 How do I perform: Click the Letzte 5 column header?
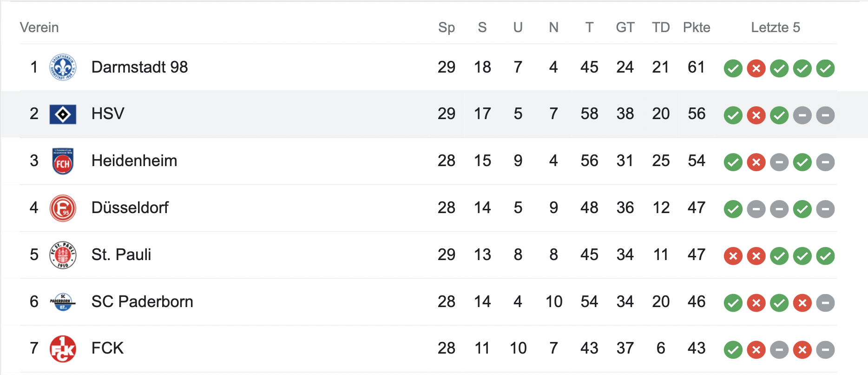pyautogui.click(x=775, y=27)
